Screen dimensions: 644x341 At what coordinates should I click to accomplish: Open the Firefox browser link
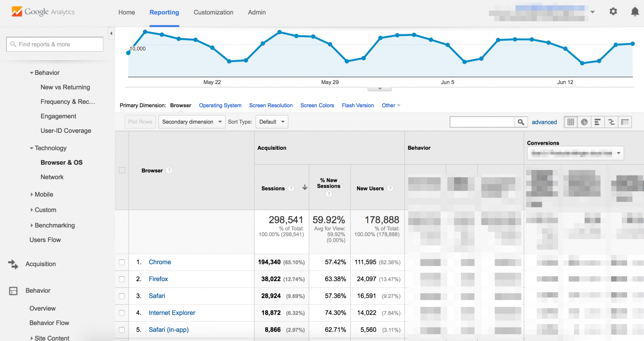tap(158, 279)
